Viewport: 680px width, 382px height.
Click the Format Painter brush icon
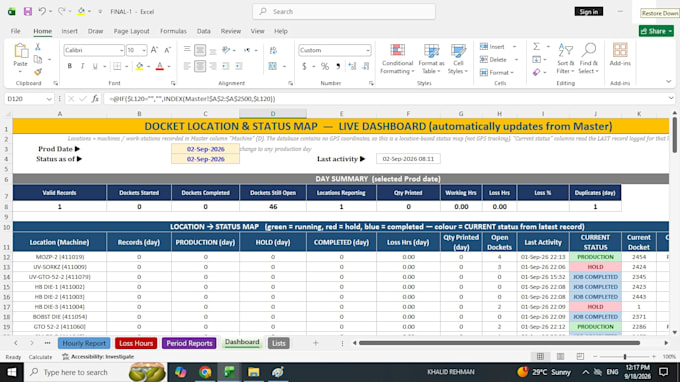38,72
